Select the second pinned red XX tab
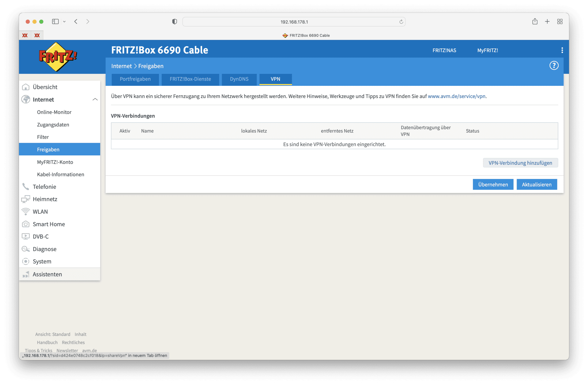The width and height of the screenshot is (588, 385). [37, 35]
